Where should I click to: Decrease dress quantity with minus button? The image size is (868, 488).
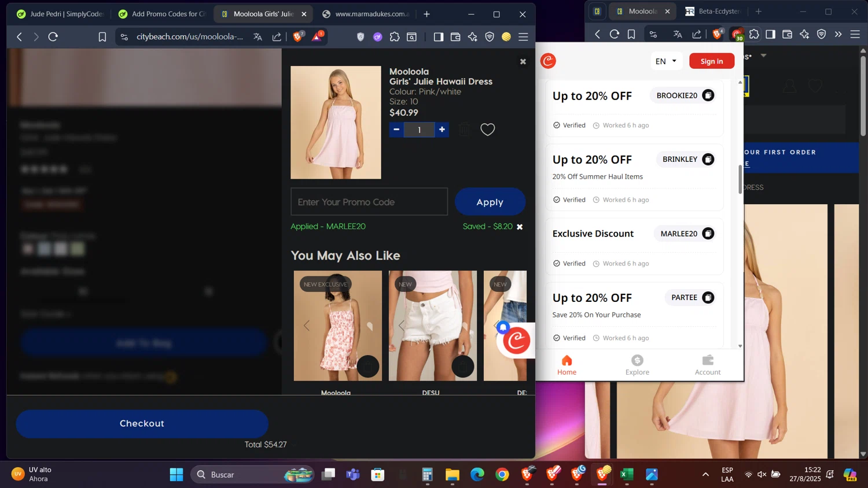(x=396, y=130)
